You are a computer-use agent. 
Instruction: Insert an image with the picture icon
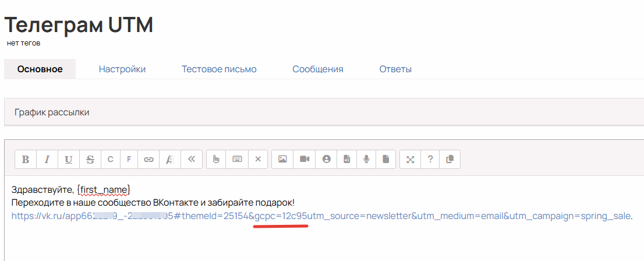coord(282,160)
